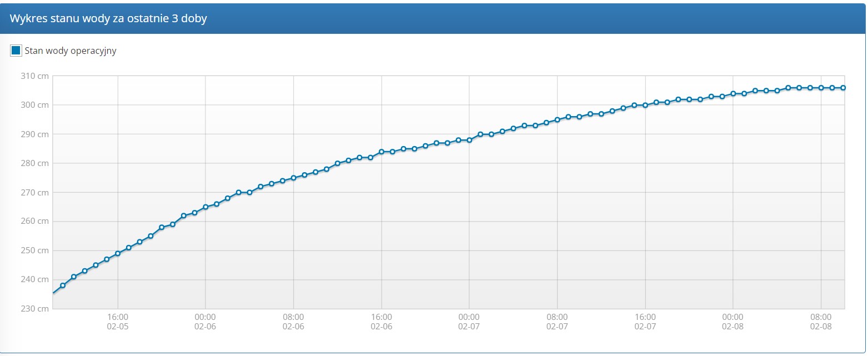Select the data point at 08:00 02-08
Screen dimensions: 868x356
(x=821, y=88)
